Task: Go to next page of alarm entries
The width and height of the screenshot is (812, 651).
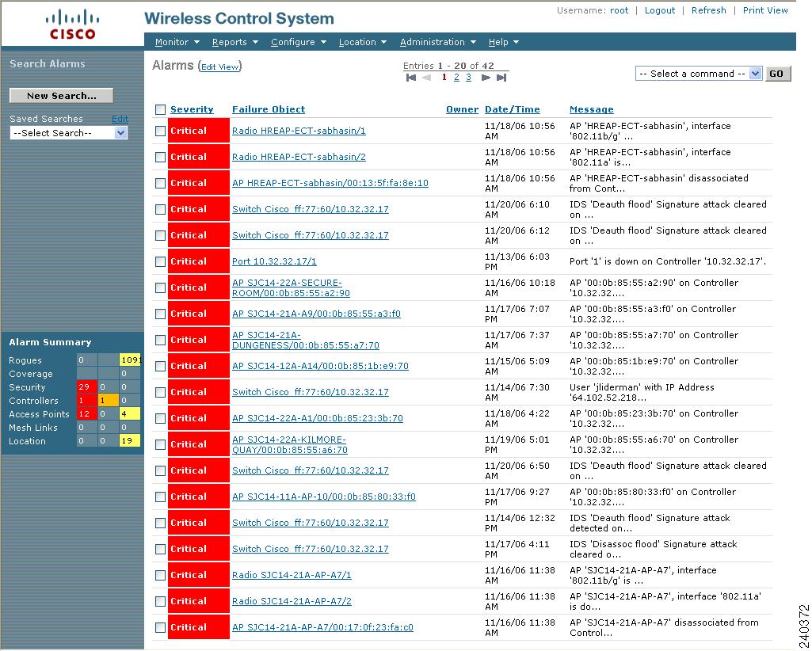Action: (x=486, y=78)
